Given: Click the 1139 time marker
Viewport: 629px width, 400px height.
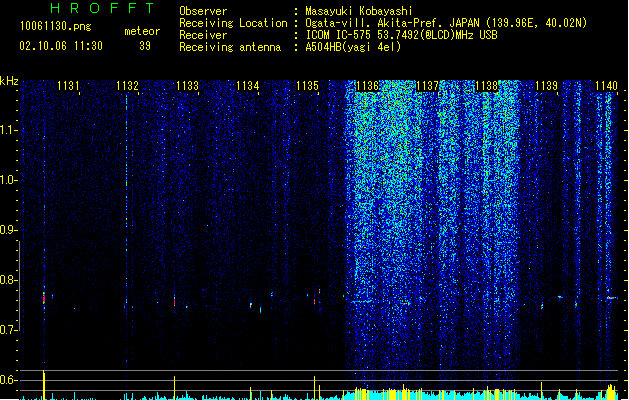Looking at the screenshot, I should tap(547, 86).
